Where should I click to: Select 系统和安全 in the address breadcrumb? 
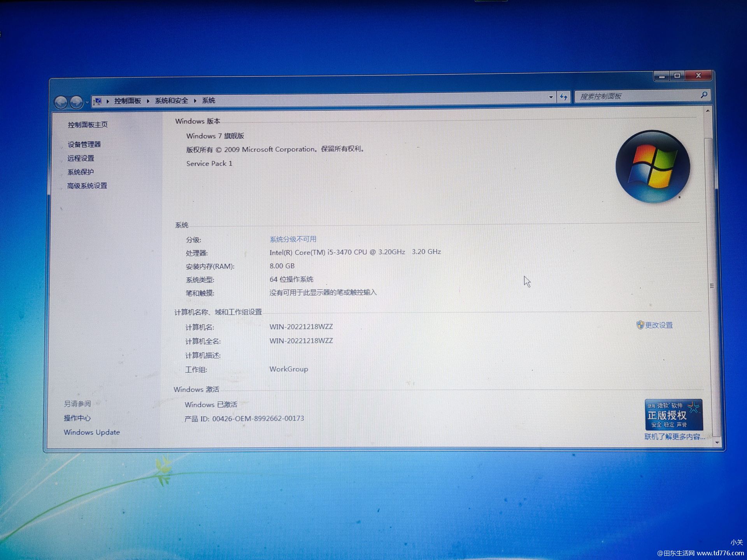172,101
